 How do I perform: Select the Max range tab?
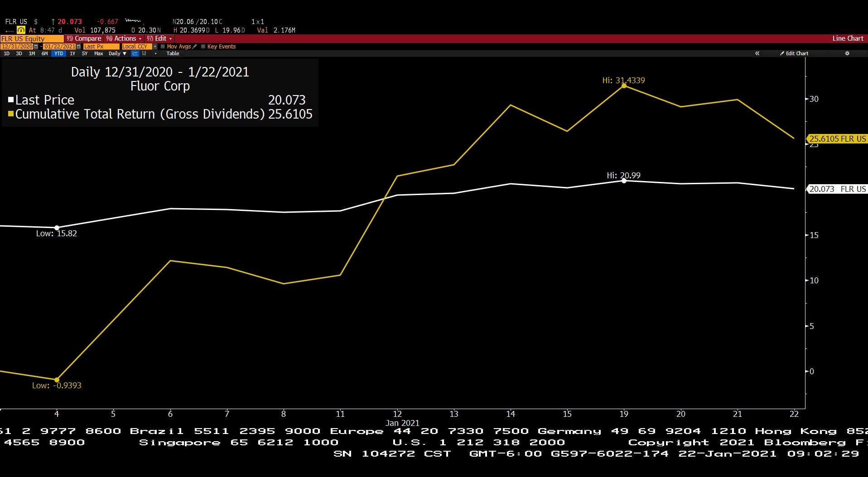point(98,53)
